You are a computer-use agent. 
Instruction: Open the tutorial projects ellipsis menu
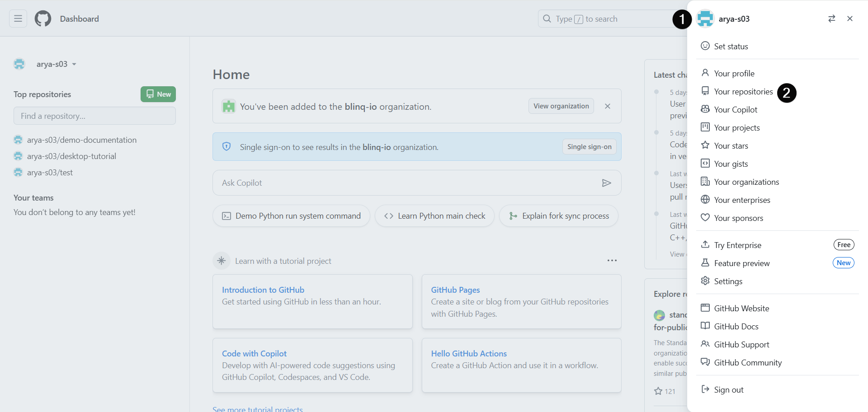pyautogui.click(x=612, y=261)
